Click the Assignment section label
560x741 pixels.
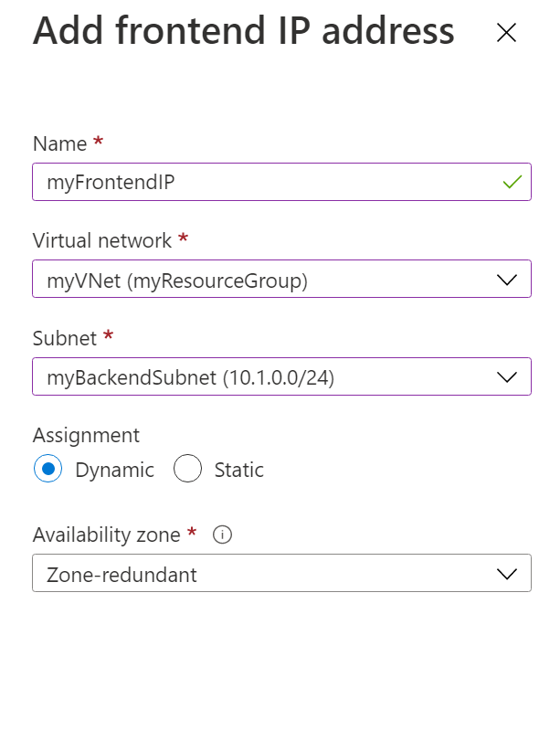85,435
